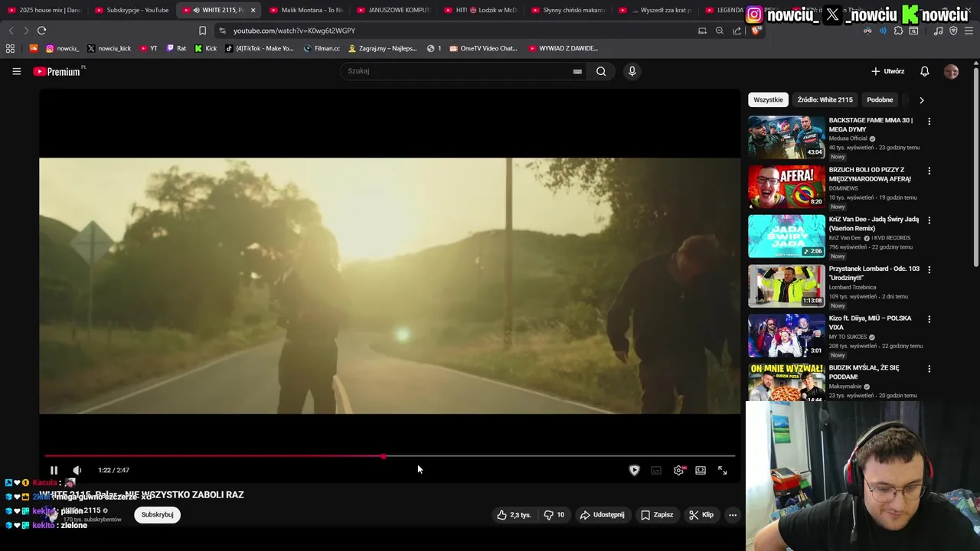Screen dimensions: 980x551
Task: Open more actions menu below video
Action: click(x=733, y=515)
